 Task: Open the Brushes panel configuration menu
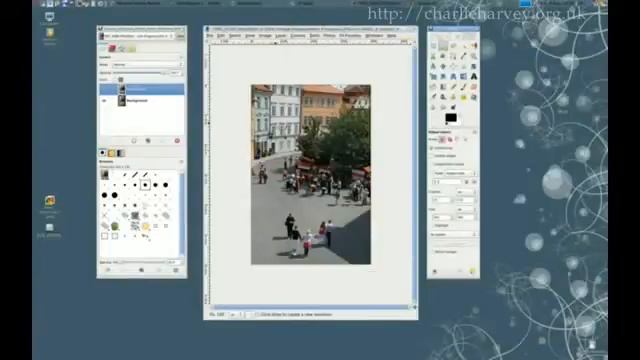181,162
